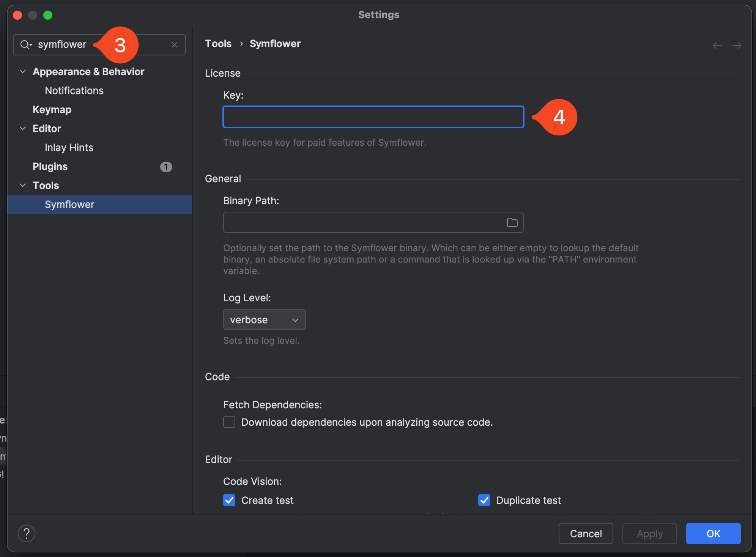
Task: Click the Editor tree label
Action: [47, 129]
